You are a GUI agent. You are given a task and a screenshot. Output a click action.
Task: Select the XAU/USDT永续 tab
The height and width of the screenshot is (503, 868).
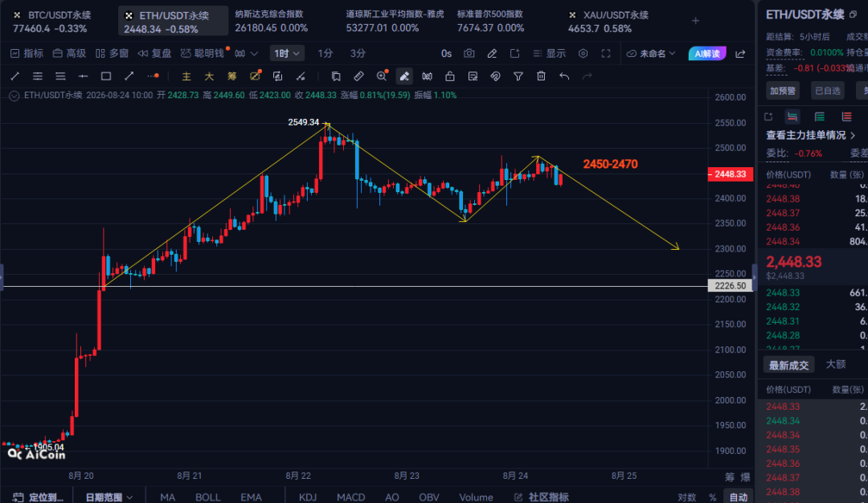[609, 21]
